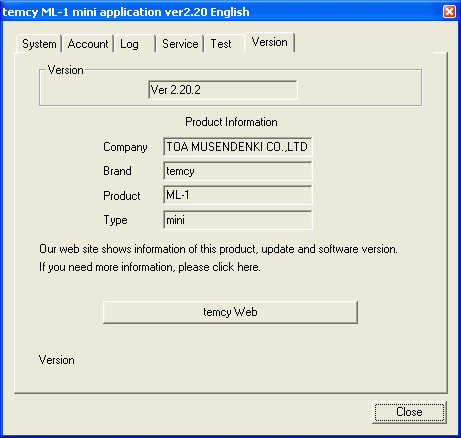Screen dimensions: 461x438
Task: Open the Test tab
Action: click(x=224, y=44)
